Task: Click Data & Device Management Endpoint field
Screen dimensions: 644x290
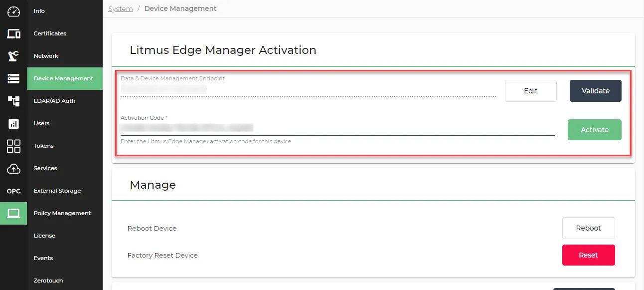Action: click(309, 89)
